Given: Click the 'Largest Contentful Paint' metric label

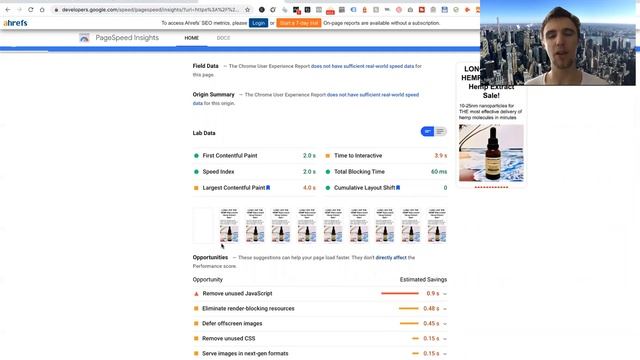Looking at the screenshot, I should tap(233, 188).
